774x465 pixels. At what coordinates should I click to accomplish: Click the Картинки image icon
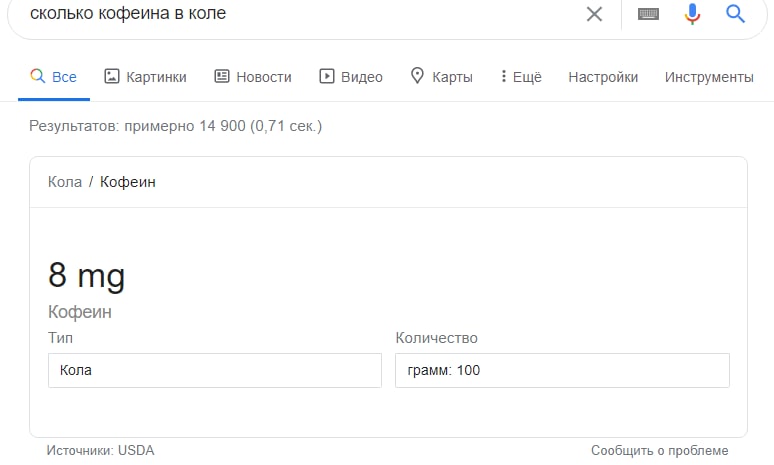(x=112, y=76)
